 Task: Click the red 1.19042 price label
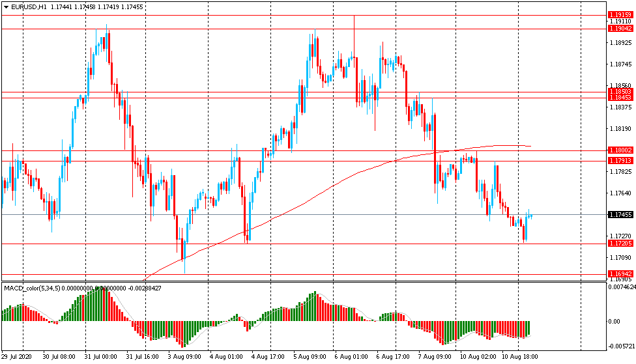click(x=620, y=29)
